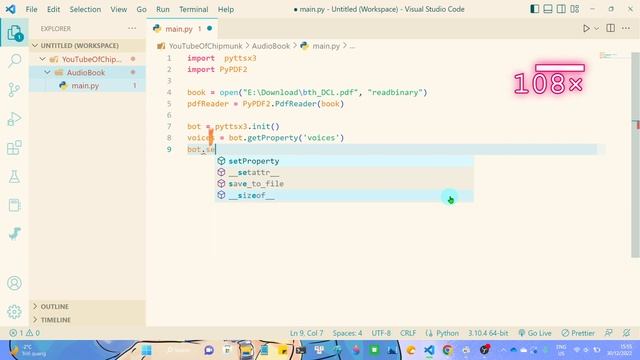Open the Manage gear icon
This screenshot has width=640, height=360.
coord(14,311)
